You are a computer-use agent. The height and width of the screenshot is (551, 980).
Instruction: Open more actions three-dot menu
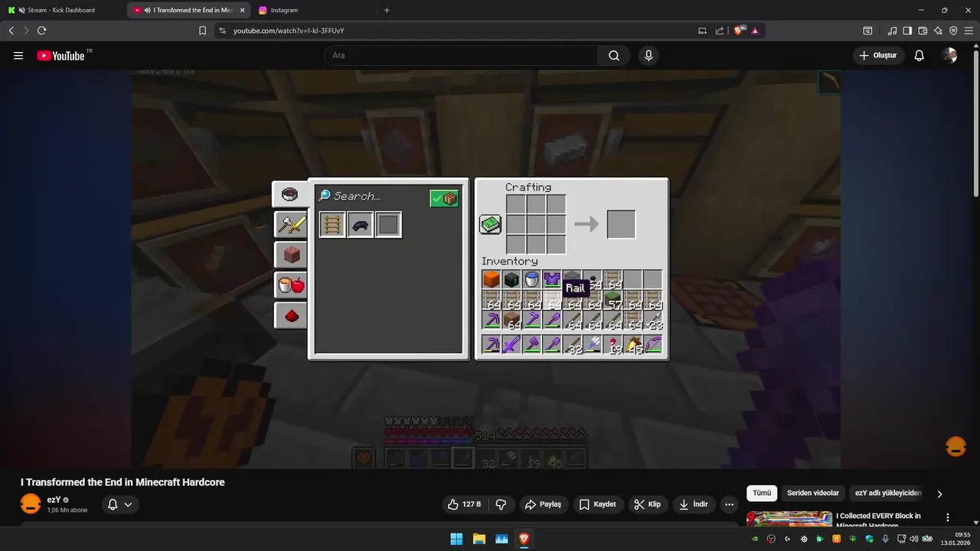(x=729, y=504)
